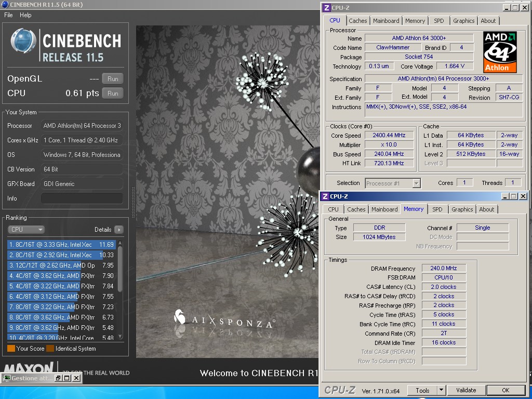Open the Processor #1 selection dropdown
The image size is (532, 399).
point(393,183)
